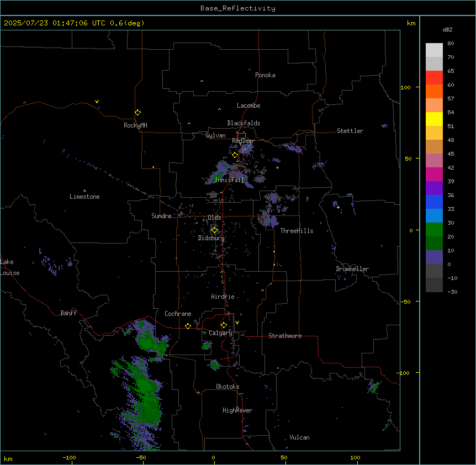Viewport: 476px width, 465px height.
Task: Select the RockyMH label
Action: click(x=135, y=125)
